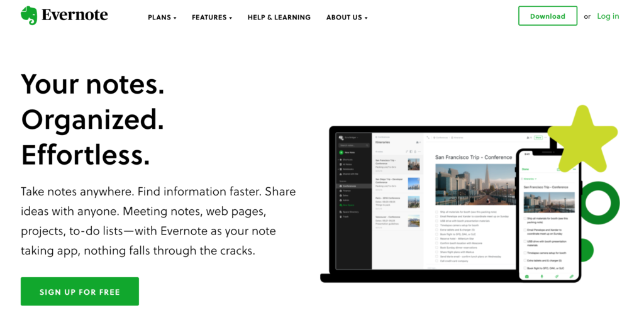Open the PLANS dropdown menu
The image size is (644, 318).
[162, 17]
